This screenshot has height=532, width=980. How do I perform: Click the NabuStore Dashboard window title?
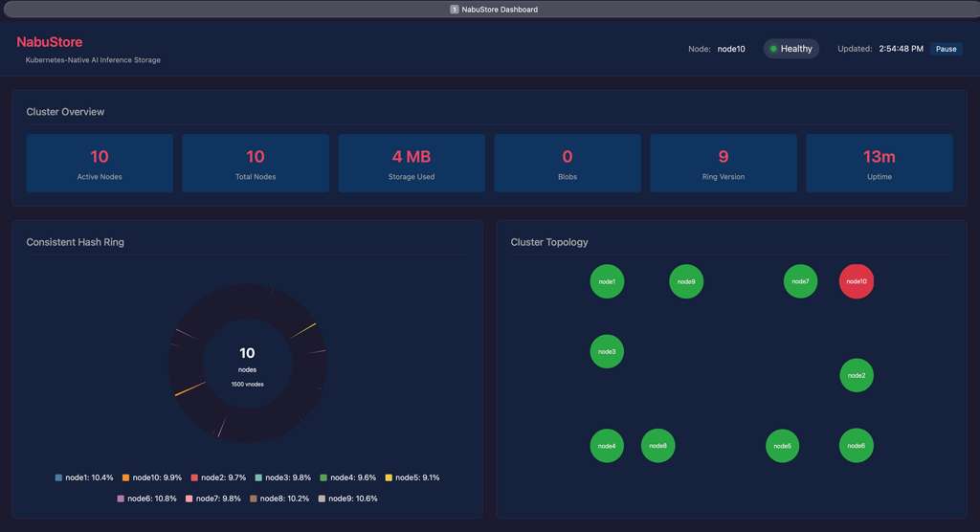[x=500, y=10]
